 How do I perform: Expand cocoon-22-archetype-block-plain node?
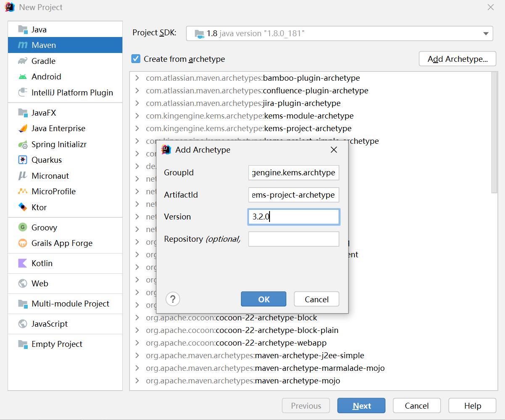(x=137, y=330)
